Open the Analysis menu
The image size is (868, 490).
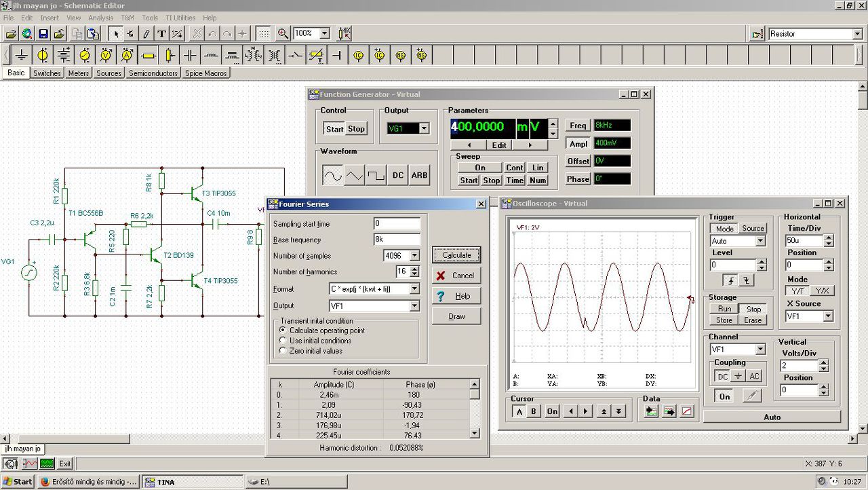pyautogui.click(x=101, y=18)
